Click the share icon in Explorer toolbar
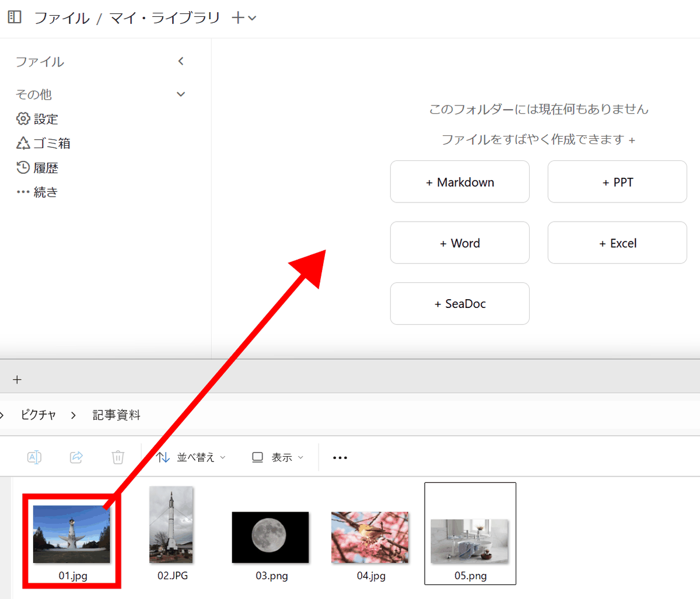The height and width of the screenshot is (599, 700). pos(76,457)
